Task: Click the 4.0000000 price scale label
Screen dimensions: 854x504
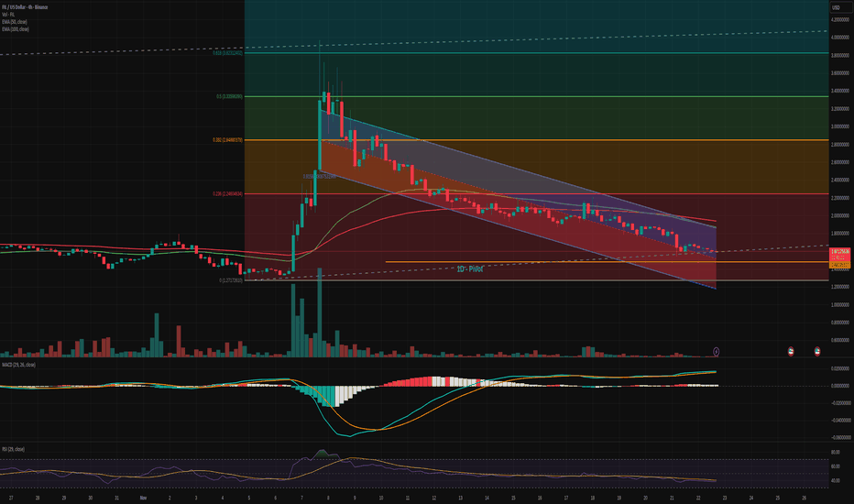Action: click(840, 38)
